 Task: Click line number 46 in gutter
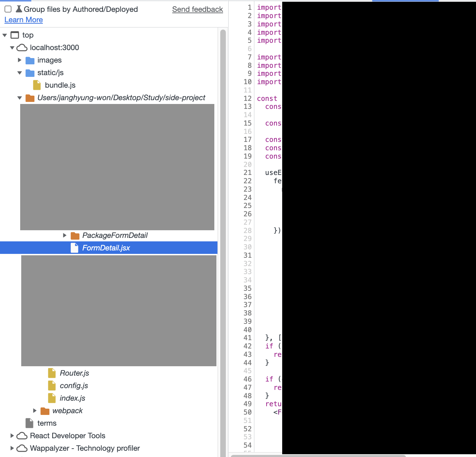[x=247, y=379]
